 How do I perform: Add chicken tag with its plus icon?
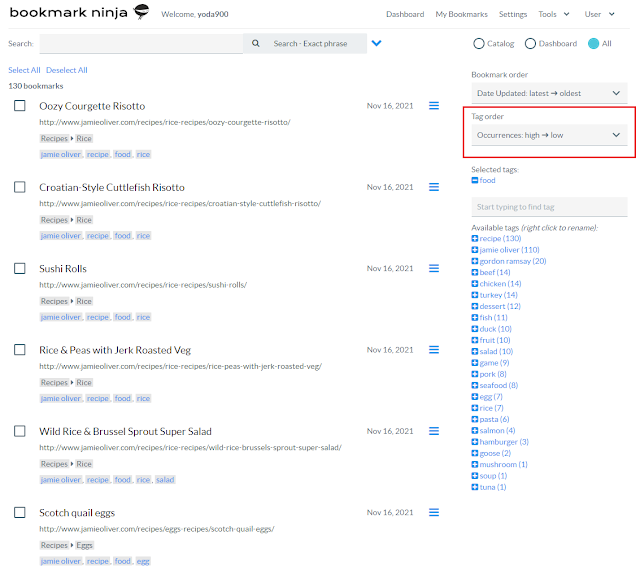point(475,283)
